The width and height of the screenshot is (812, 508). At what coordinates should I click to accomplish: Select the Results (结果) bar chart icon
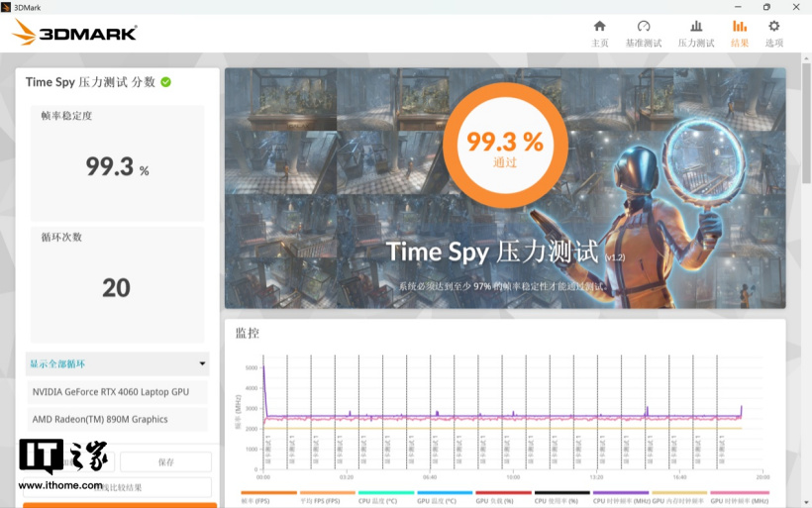click(x=740, y=33)
